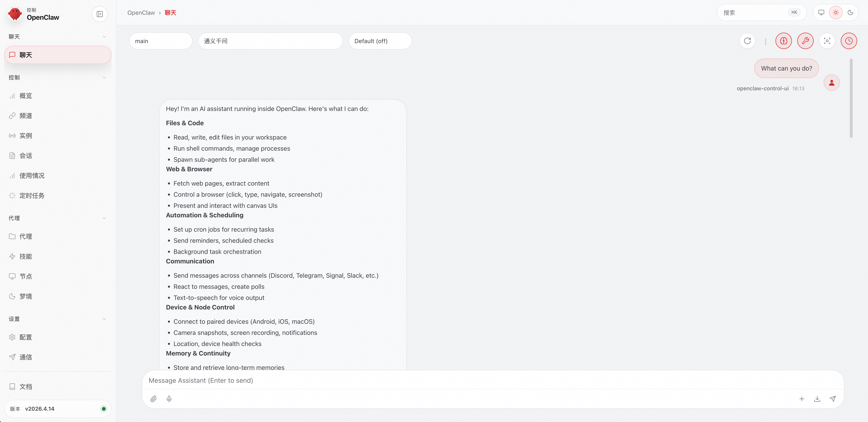The height and width of the screenshot is (422, 868).
Task: Send message with paper plane icon
Action: pyautogui.click(x=833, y=399)
